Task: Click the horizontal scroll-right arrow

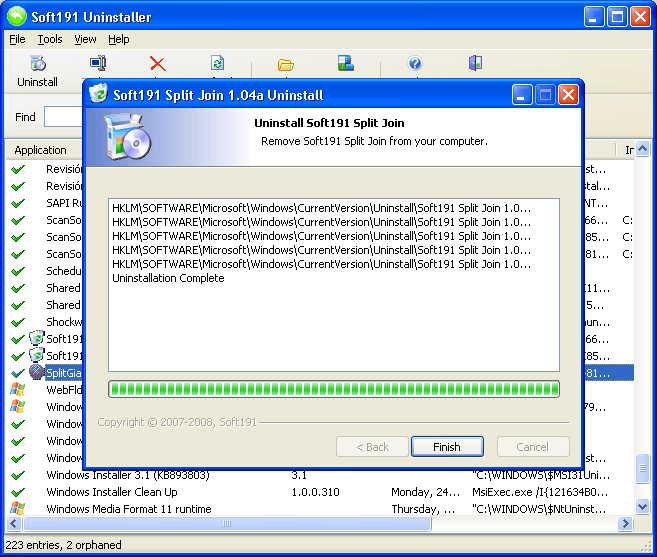Action: pos(626,523)
